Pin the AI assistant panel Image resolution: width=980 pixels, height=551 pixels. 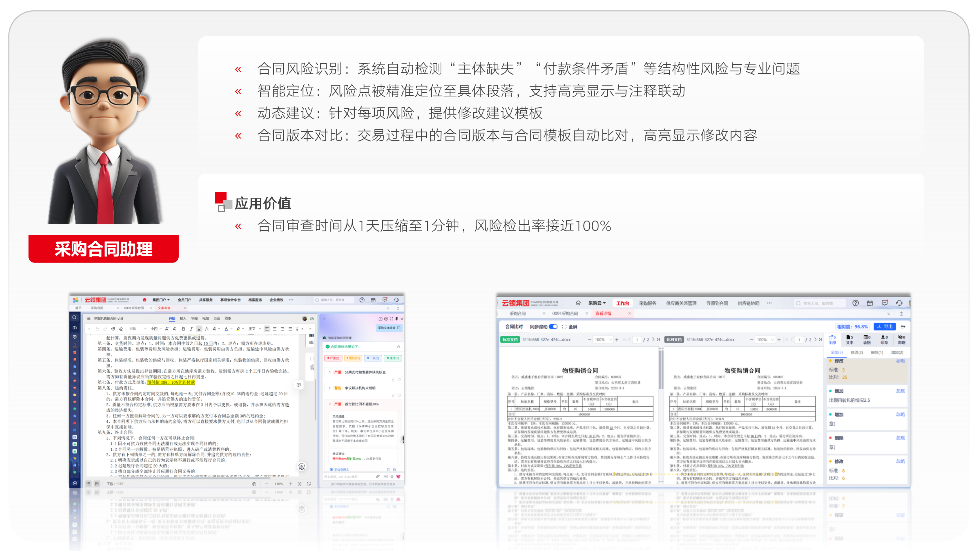396,319
